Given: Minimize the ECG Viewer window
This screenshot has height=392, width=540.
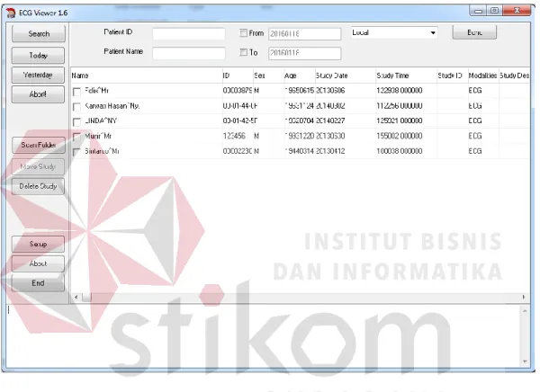Looking at the screenshot, I should coord(478,11).
